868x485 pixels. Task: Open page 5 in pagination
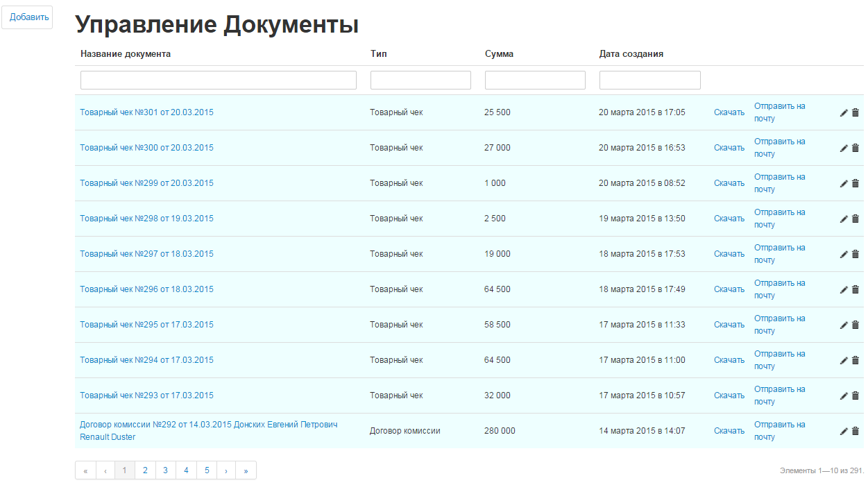(207, 470)
